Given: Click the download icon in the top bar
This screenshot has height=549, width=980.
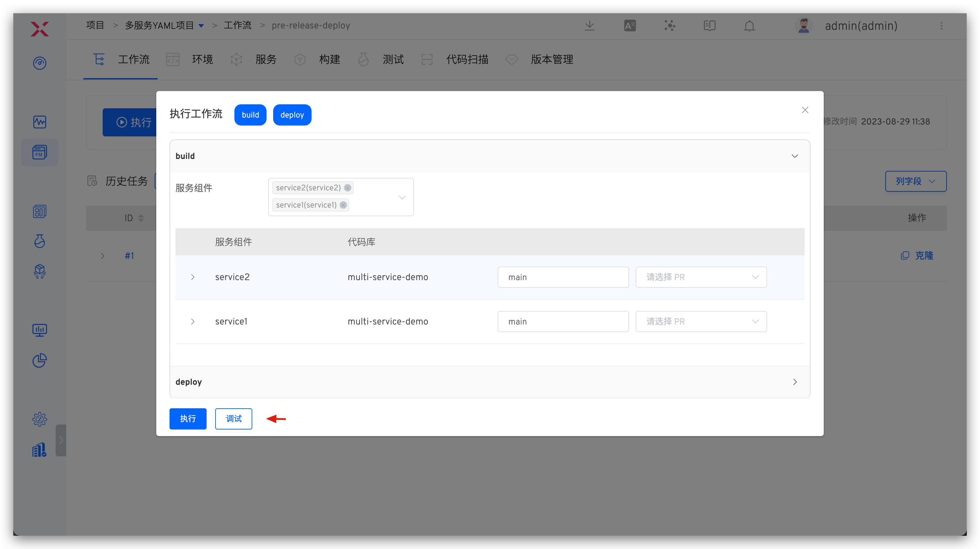Looking at the screenshot, I should pos(589,25).
